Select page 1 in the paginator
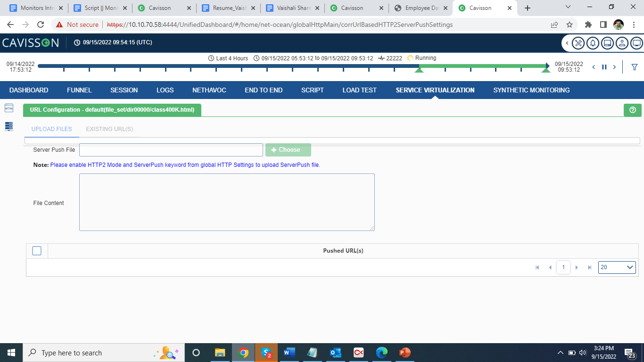The image size is (644, 362). click(563, 267)
